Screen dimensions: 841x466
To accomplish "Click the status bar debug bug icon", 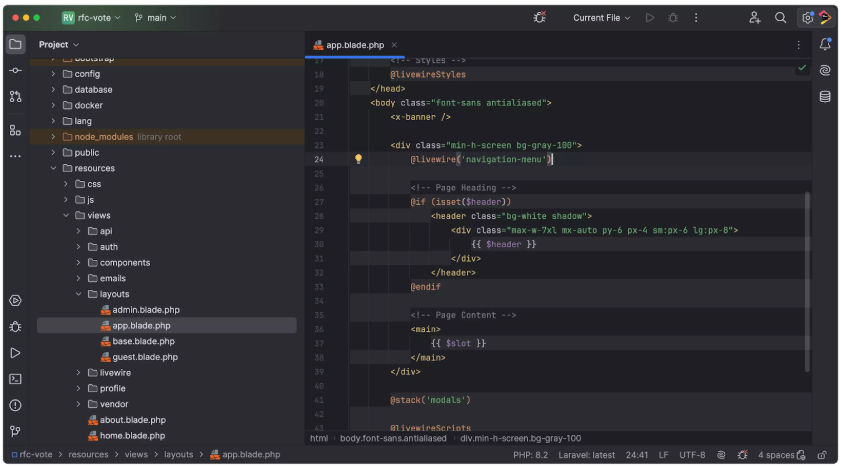I will 742,455.
